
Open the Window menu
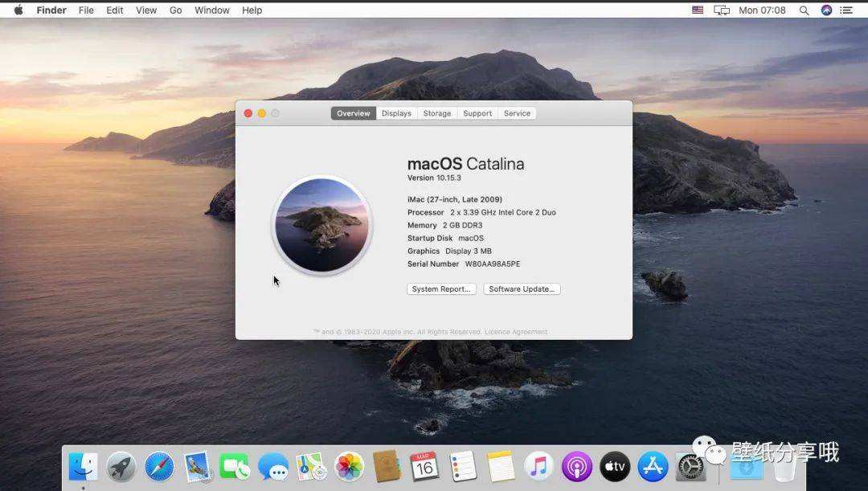[x=212, y=10]
